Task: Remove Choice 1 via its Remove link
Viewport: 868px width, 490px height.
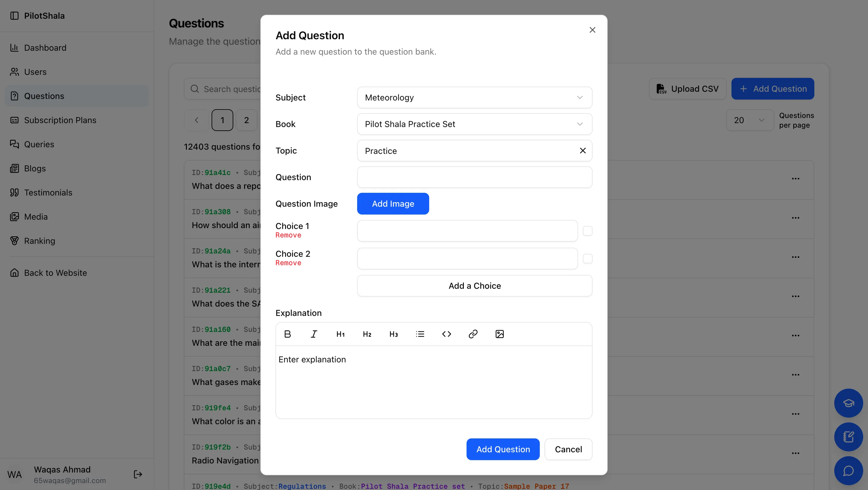Action: [x=288, y=235]
